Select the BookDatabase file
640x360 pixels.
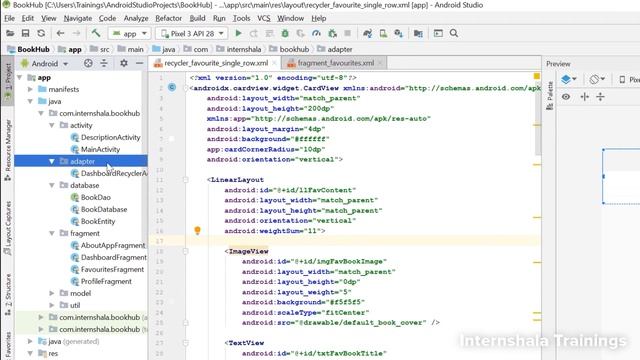pyautogui.click(x=99, y=209)
